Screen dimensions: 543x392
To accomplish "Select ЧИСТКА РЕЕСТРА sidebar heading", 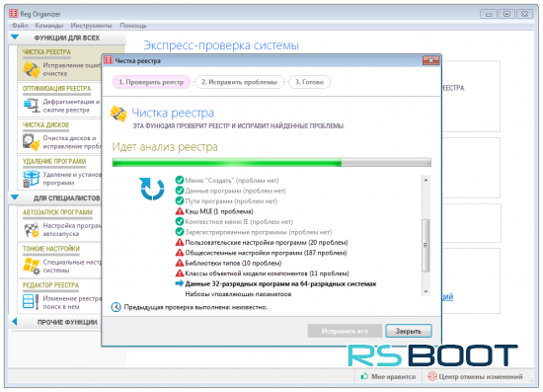I will (46, 52).
